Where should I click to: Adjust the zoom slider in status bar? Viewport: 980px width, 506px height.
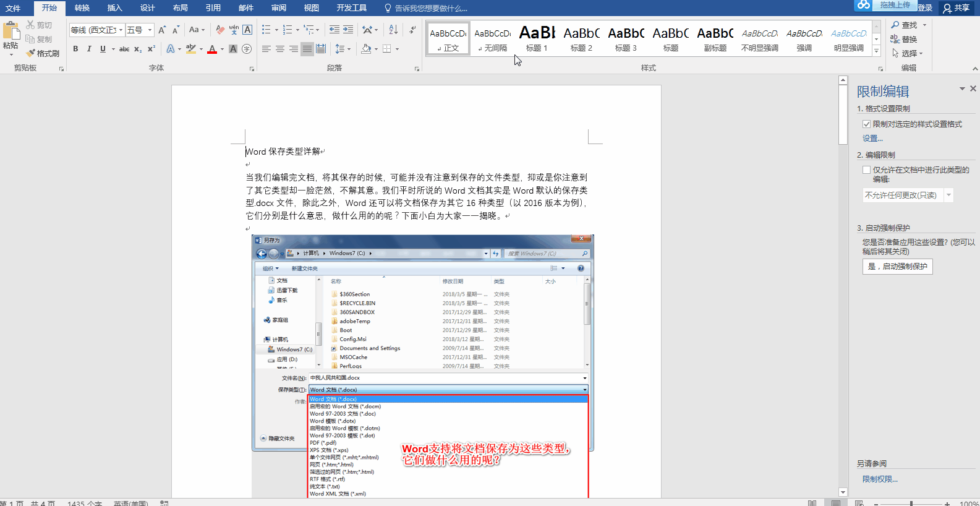pyautogui.click(x=911, y=504)
